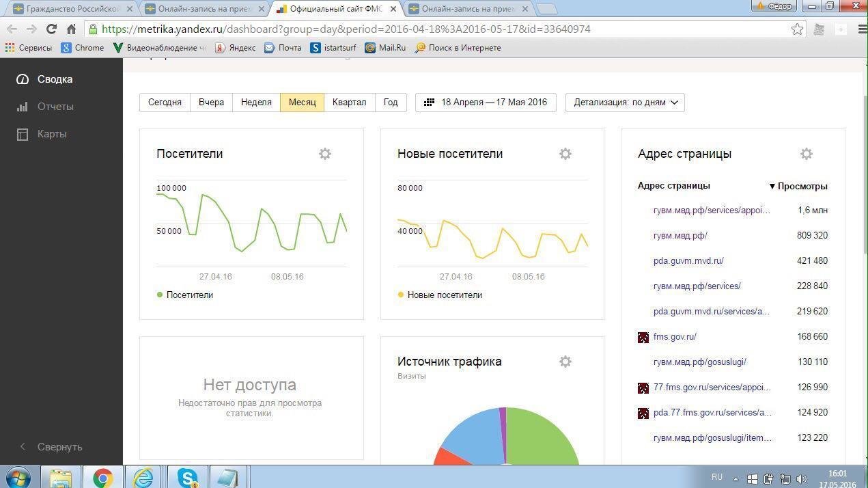Select the Вчера period
Viewport: 868px width, 488px height.
click(211, 103)
